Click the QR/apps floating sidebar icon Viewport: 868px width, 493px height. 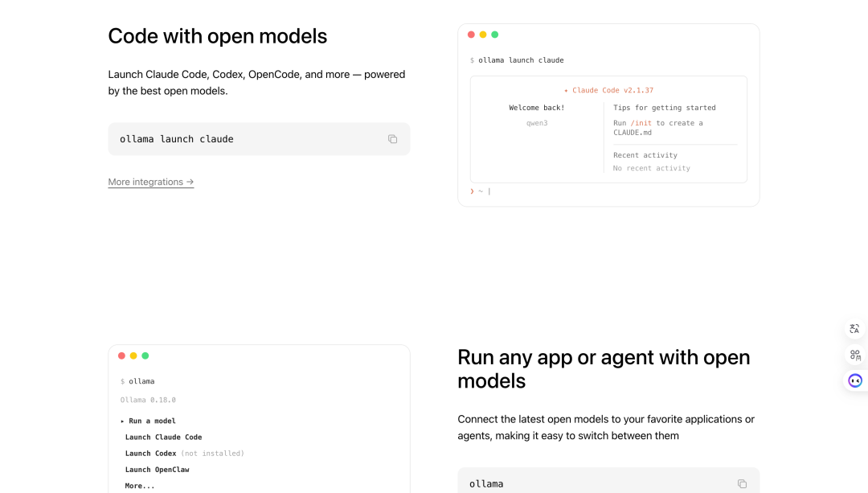point(854,355)
